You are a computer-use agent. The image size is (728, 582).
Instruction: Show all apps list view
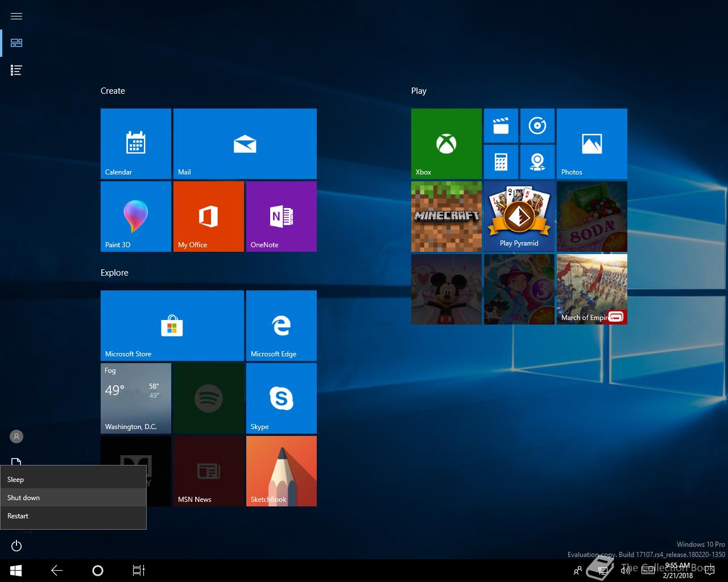[x=16, y=70]
